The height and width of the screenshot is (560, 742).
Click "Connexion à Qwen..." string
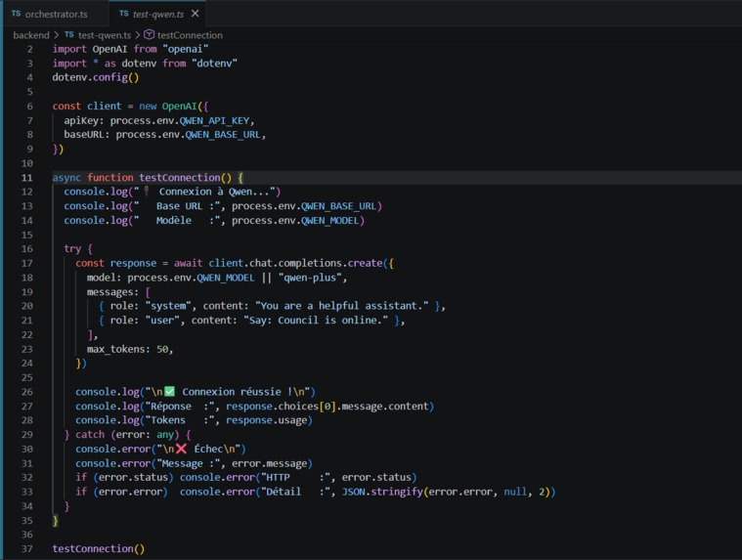click(x=207, y=192)
